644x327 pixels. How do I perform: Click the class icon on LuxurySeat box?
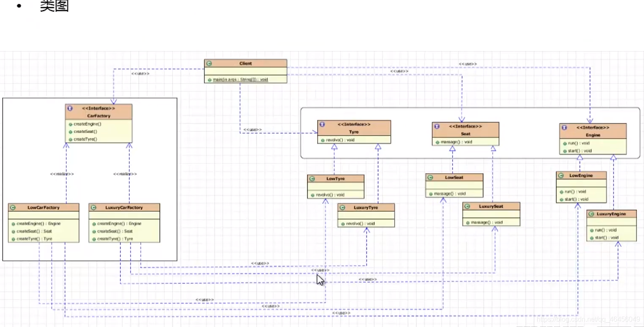point(468,207)
